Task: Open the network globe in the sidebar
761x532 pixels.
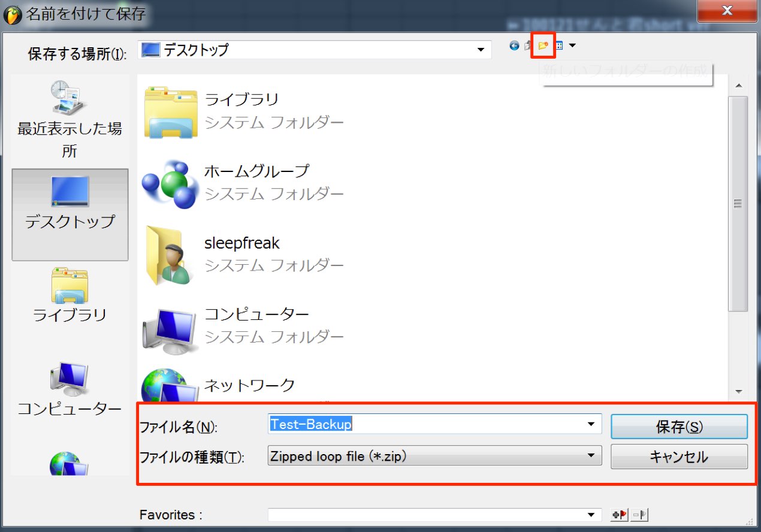Action: 70,464
